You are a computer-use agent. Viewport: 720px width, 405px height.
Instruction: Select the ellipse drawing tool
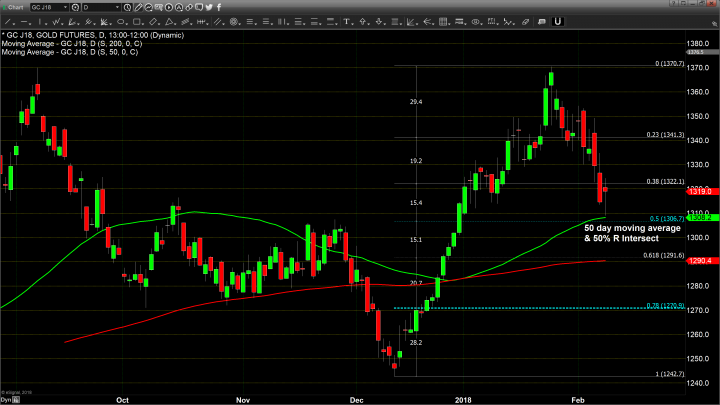click(120, 22)
